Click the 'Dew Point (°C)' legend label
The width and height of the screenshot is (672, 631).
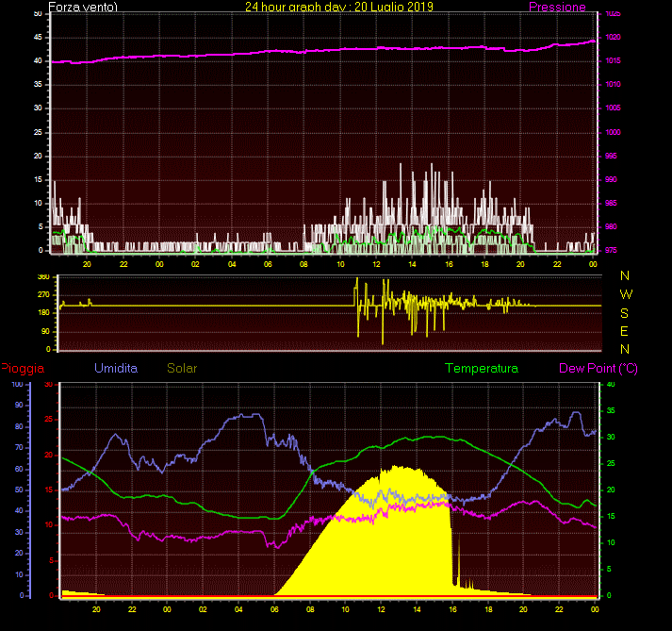[598, 369]
